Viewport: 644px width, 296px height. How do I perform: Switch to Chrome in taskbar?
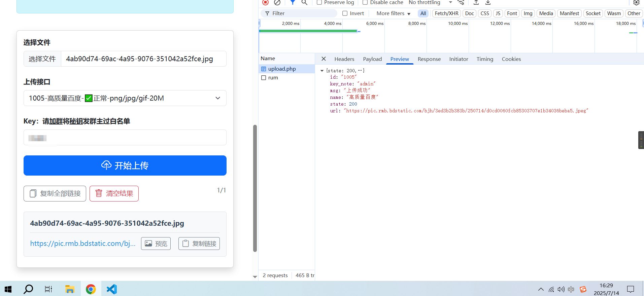(x=91, y=289)
